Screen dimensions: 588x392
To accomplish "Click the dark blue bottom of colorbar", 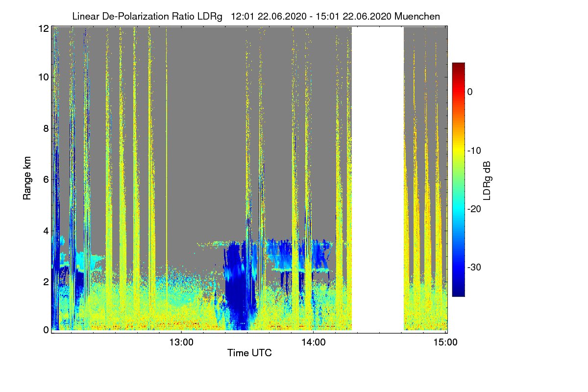I will (458, 292).
